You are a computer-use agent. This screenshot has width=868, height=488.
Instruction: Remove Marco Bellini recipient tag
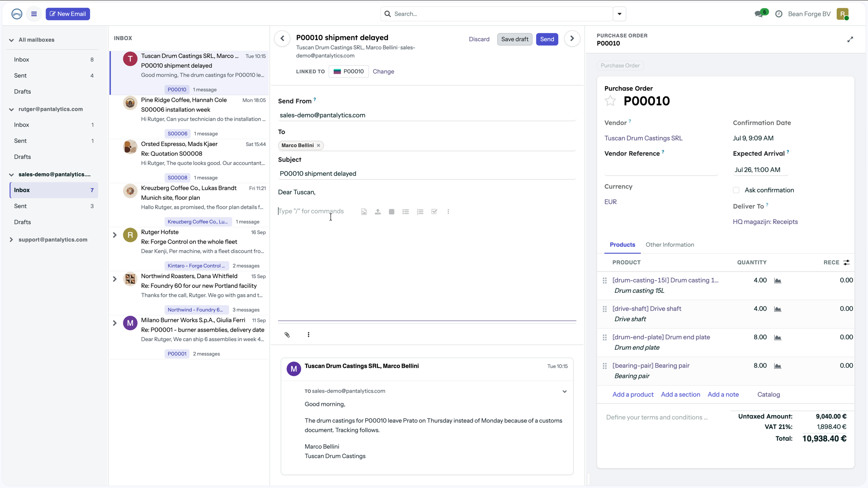pyautogui.click(x=318, y=145)
